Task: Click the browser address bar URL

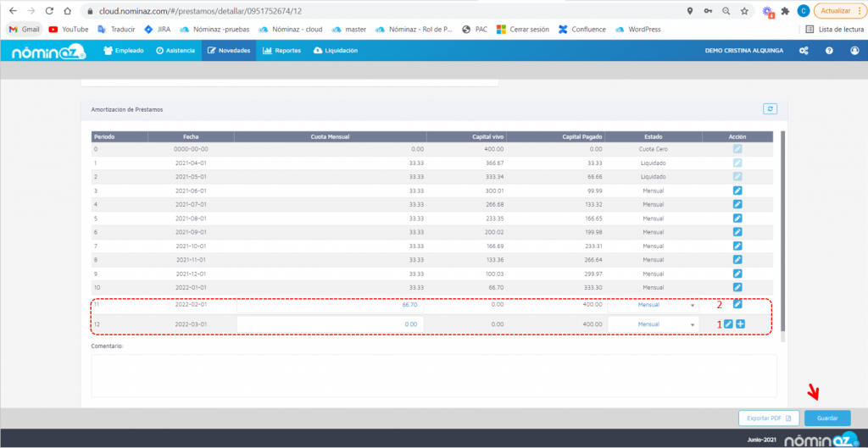Action: pyautogui.click(x=200, y=11)
